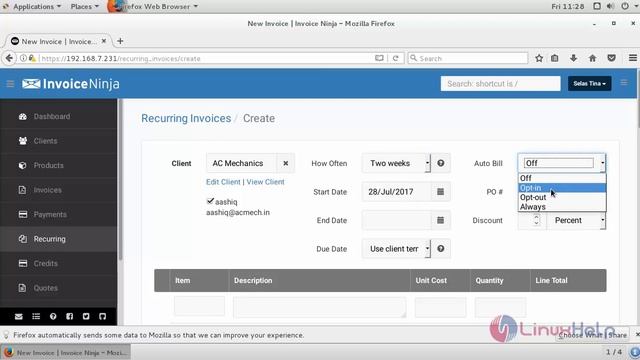
Task: Open the How Often dropdown
Action: [396, 163]
